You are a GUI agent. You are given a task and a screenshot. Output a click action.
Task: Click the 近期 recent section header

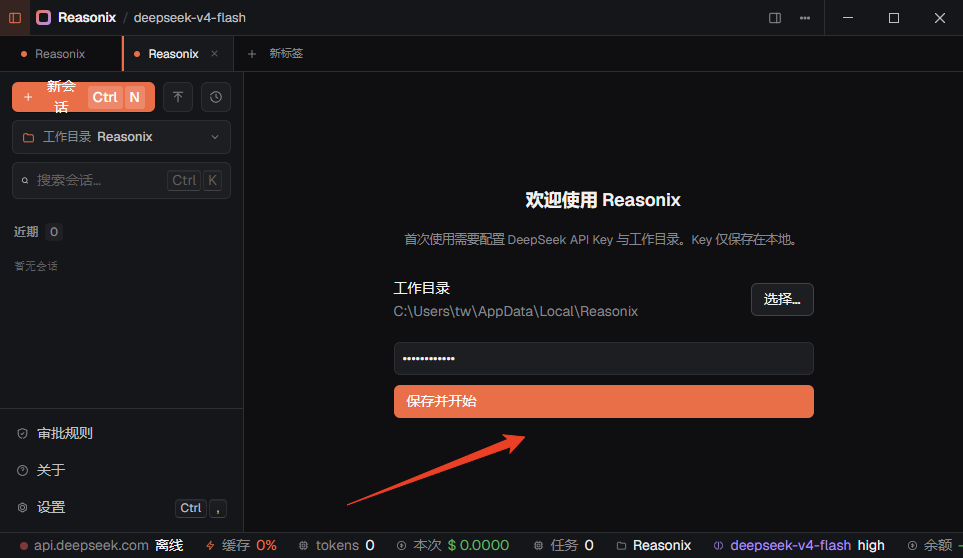(26, 231)
